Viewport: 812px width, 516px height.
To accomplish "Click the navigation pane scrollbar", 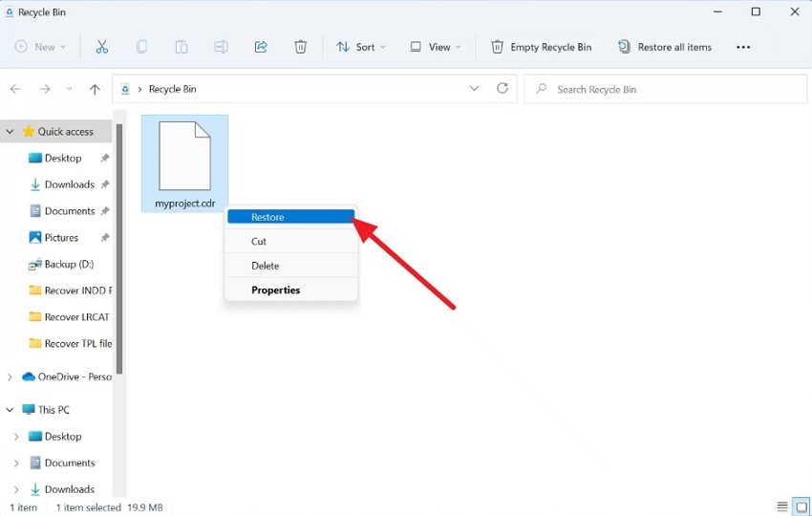I will (119, 248).
